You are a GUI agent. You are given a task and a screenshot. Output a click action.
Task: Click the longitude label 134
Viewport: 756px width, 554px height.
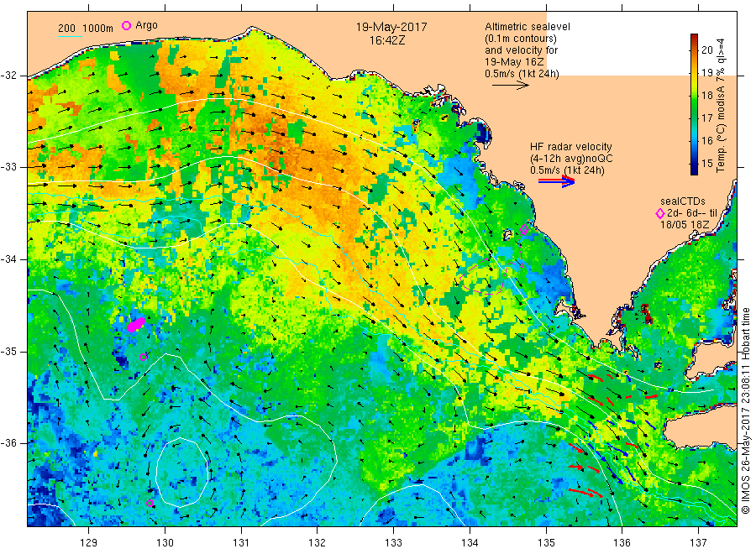470,543
